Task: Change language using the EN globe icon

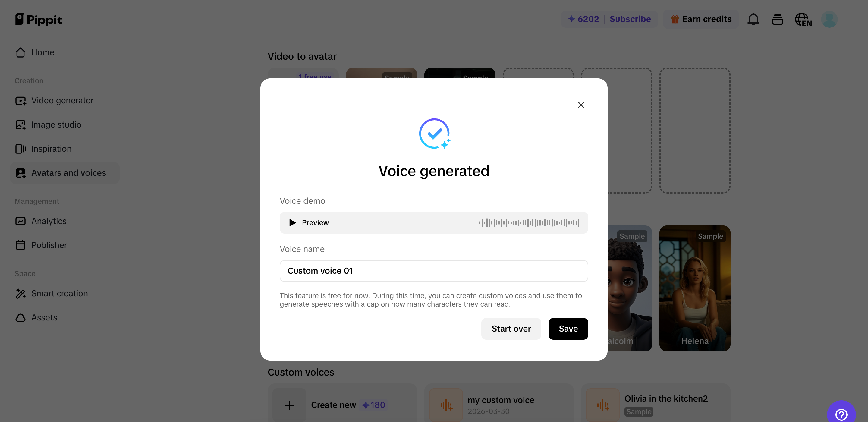Action: tap(803, 19)
